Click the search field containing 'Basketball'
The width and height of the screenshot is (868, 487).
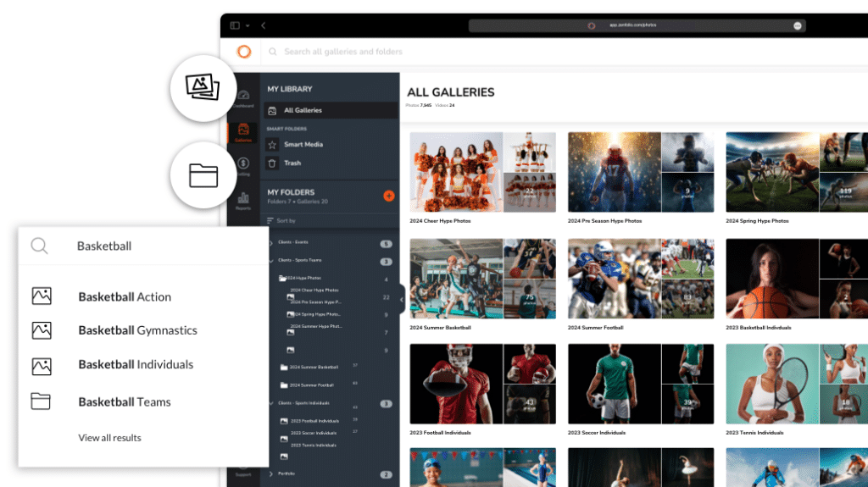(x=143, y=246)
